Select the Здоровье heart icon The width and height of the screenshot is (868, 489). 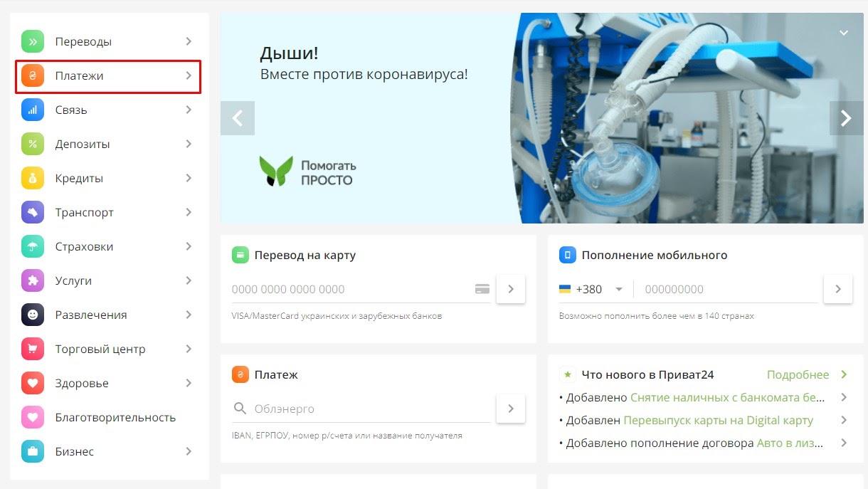(33, 383)
